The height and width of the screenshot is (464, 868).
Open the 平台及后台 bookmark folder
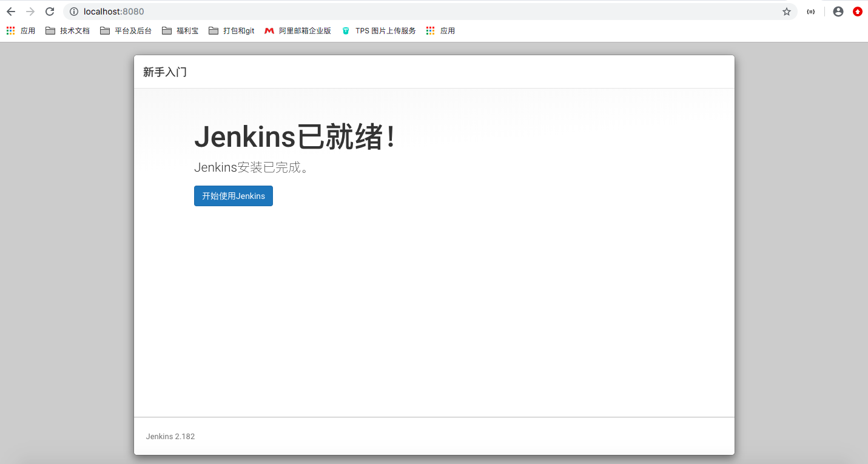pyautogui.click(x=126, y=31)
